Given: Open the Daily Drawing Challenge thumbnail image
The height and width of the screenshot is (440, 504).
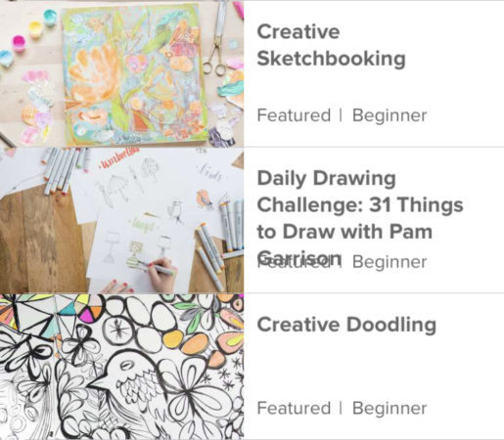Looking at the screenshot, I should [121, 220].
